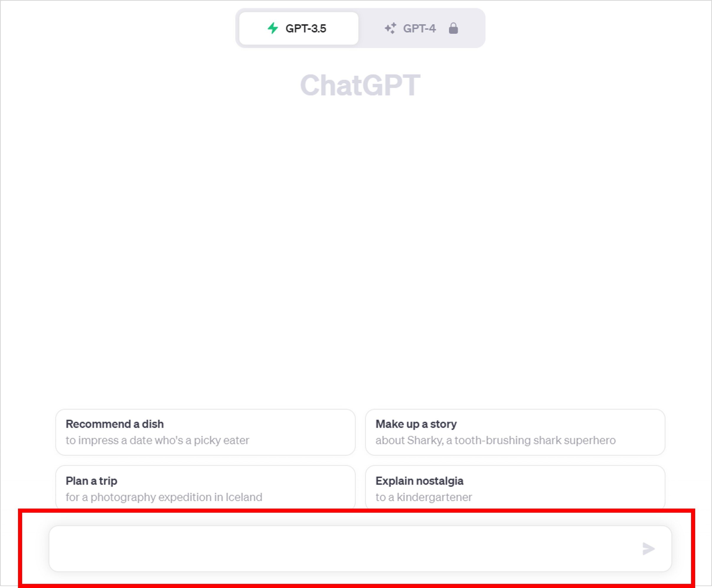
Task: Focus the message input field
Action: [360, 549]
